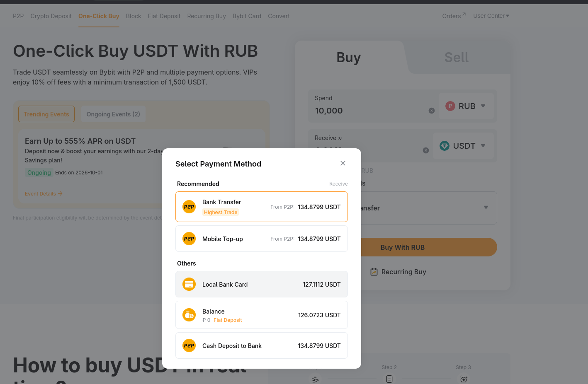
Task: Open the Recurring Buy navigation tab
Action: (207, 16)
